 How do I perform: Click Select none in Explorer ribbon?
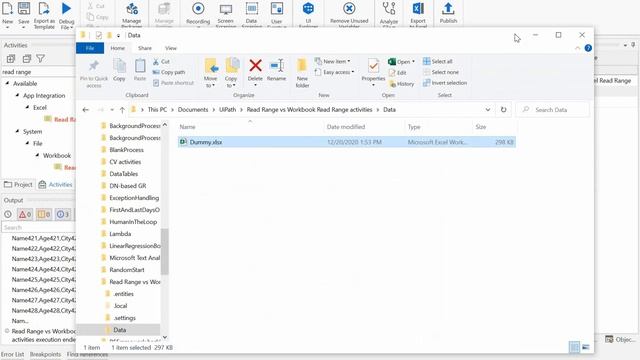pyautogui.click(x=441, y=72)
